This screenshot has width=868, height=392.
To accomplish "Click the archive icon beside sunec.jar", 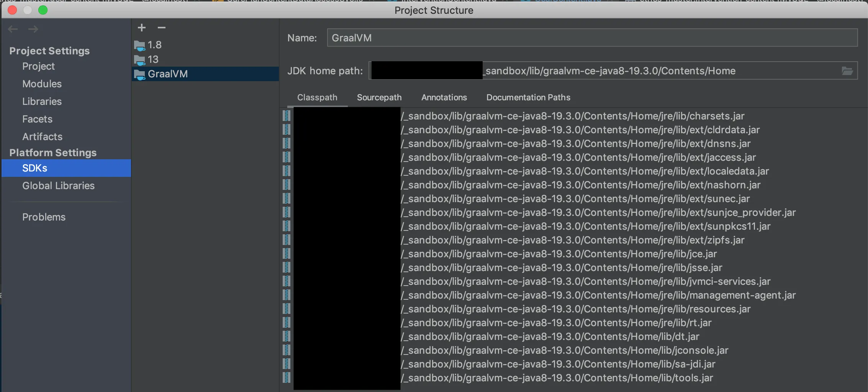I will point(287,199).
